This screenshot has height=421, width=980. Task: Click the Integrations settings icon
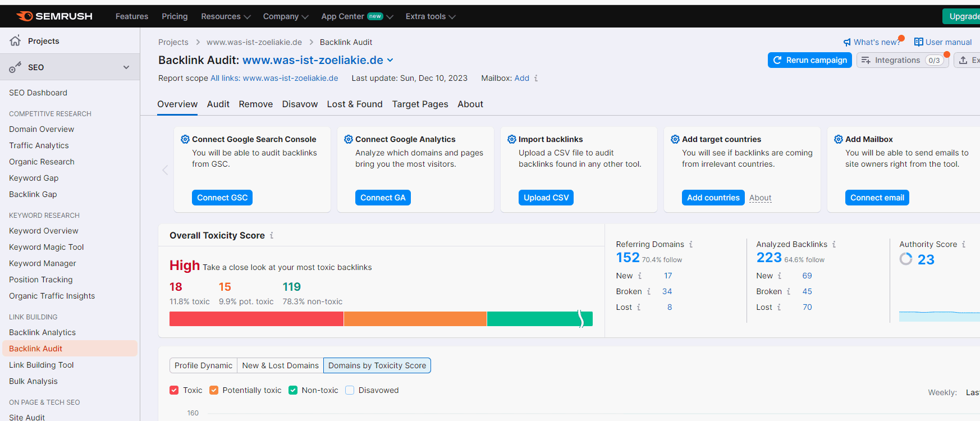pyautogui.click(x=866, y=60)
